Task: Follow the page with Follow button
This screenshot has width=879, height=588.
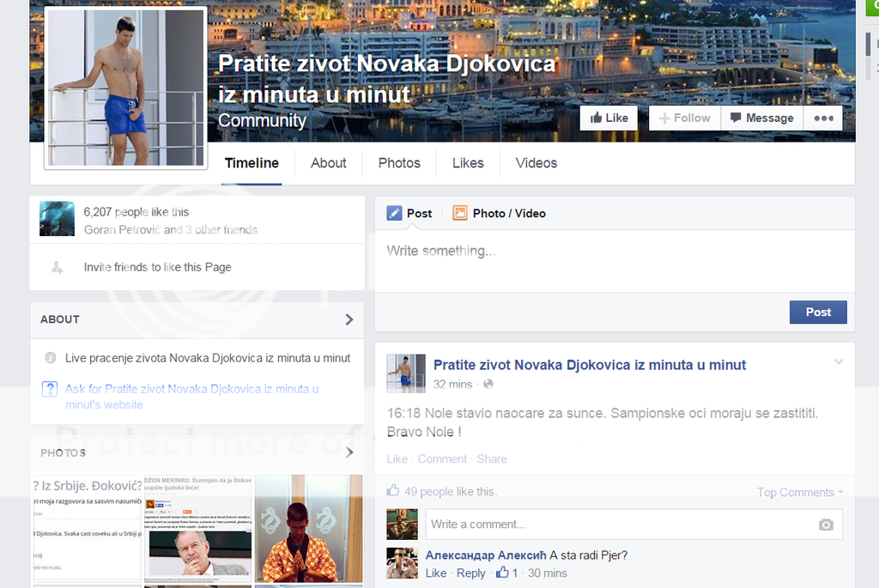Action: pyautogui.click(x=684, y=118)
